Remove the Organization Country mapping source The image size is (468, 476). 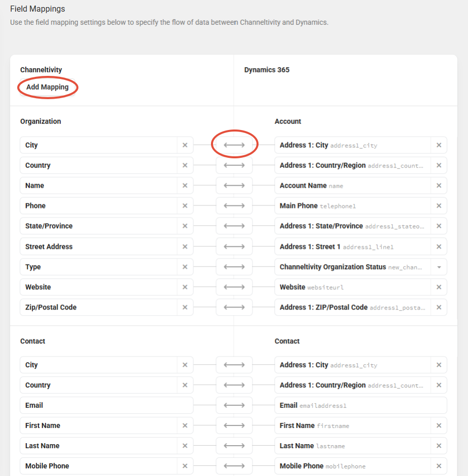[185, 165]
